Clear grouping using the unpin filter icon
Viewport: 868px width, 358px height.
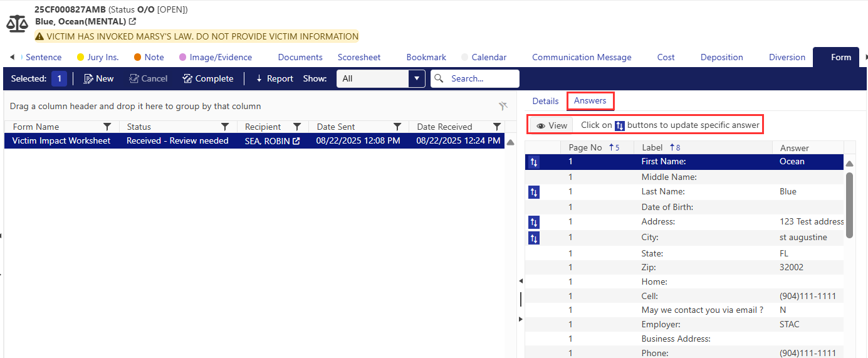coord(503,106)
